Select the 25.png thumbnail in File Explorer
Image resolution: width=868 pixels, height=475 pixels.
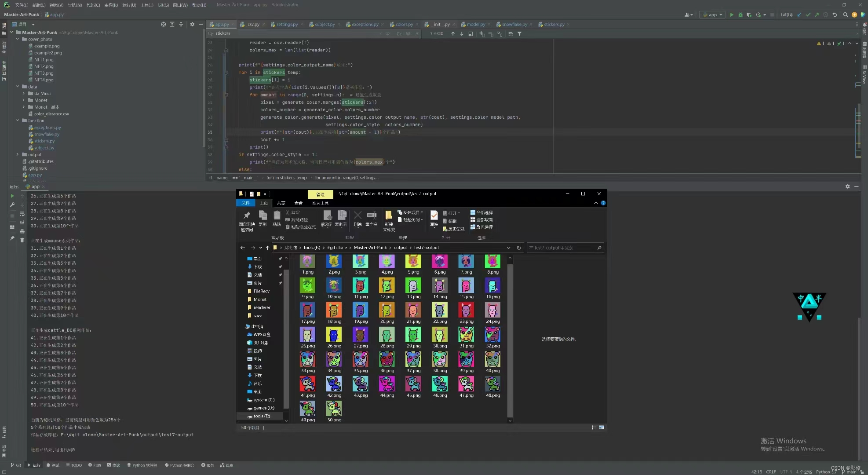click(308, 335)
